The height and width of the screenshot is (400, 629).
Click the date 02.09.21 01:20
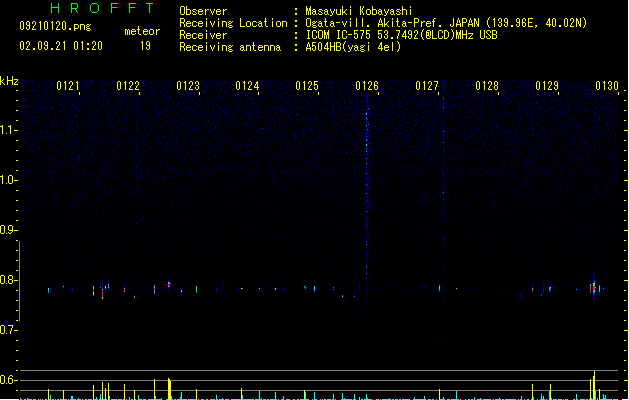click(61, 46)
